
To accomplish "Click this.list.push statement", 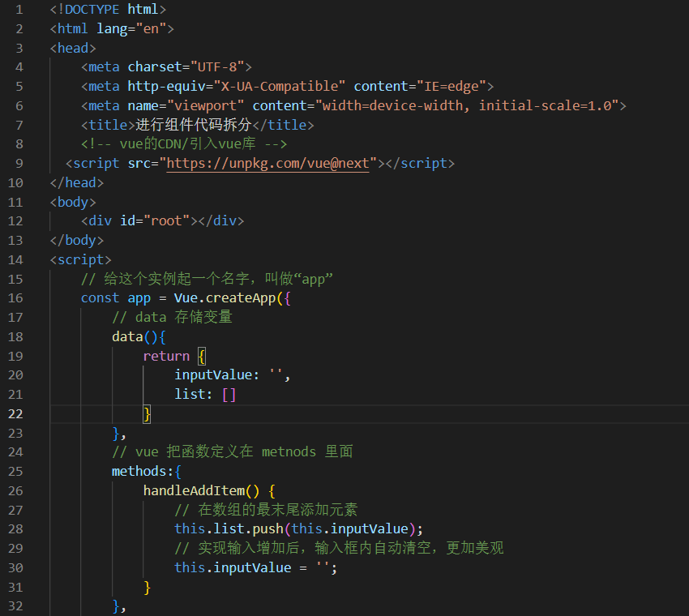I will coord(299,529).
